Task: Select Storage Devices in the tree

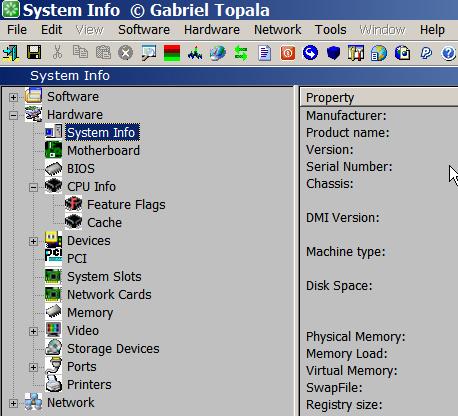Action: [113, 349]
